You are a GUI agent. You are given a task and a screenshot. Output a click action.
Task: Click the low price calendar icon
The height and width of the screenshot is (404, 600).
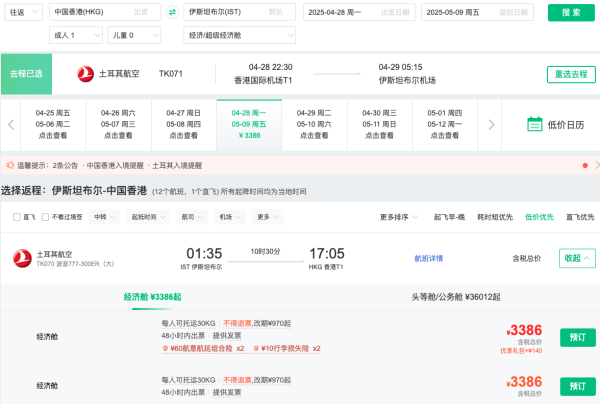pos(535,124)
